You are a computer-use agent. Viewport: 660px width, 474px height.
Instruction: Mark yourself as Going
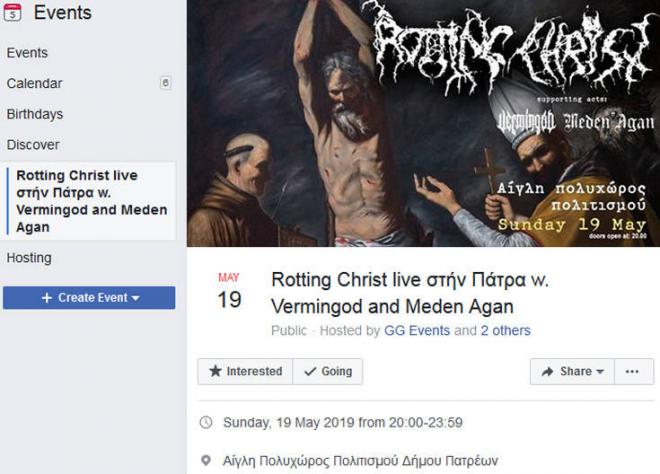pyautogui.click(x=328, y=371)
